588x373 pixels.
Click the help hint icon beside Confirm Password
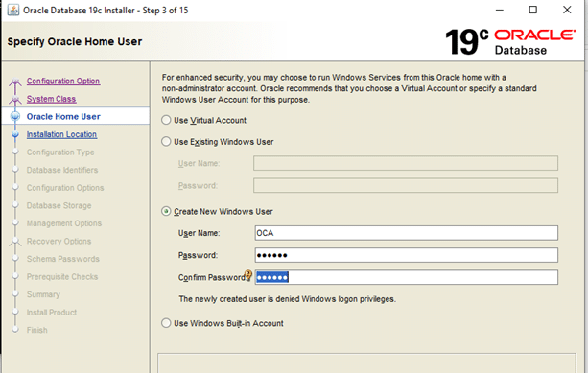click(248, 275)
